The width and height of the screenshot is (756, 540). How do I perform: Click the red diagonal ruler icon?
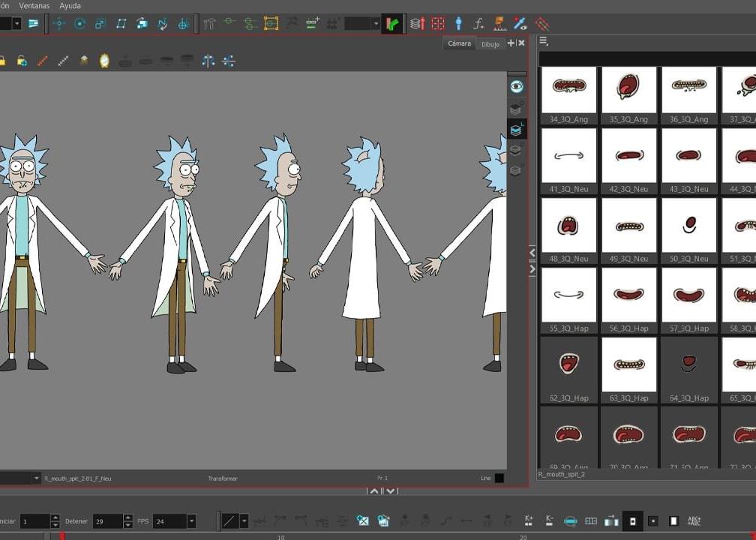[x=43, y=61]
